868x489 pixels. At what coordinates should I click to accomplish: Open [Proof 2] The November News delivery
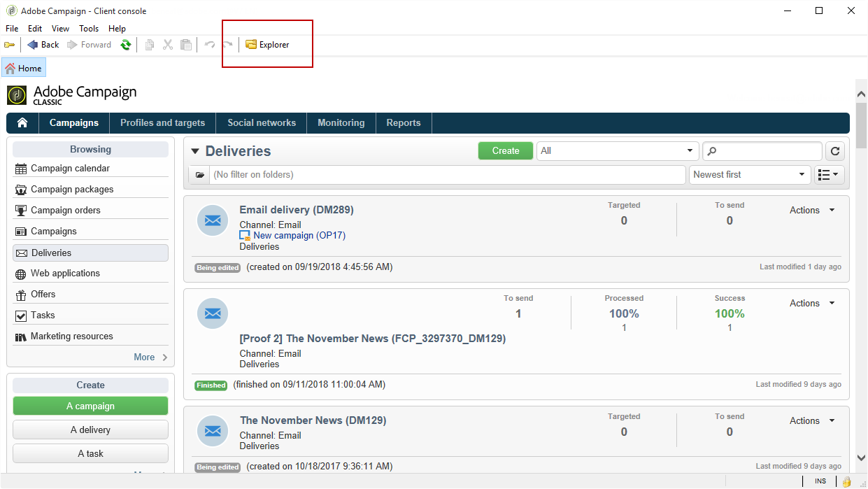tap(373, 339)
